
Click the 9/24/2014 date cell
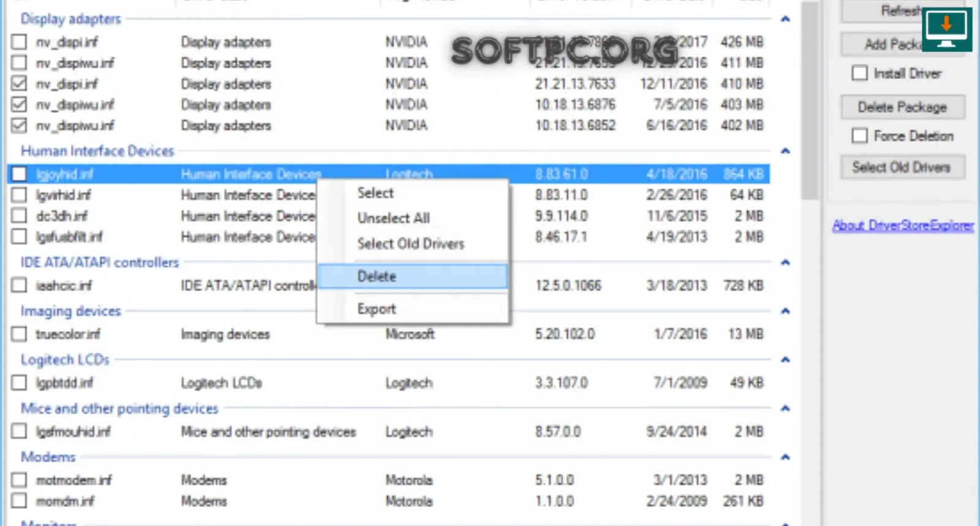coord(677,432)
